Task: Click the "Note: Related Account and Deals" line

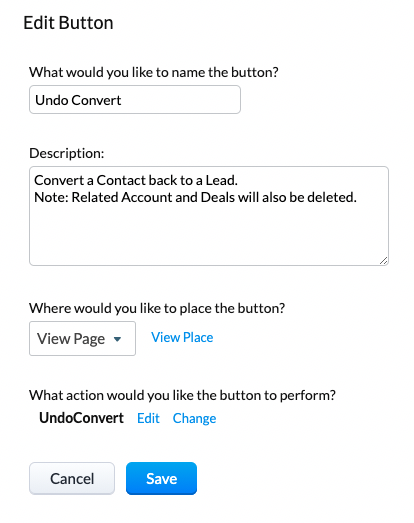Action: (195, 197)
